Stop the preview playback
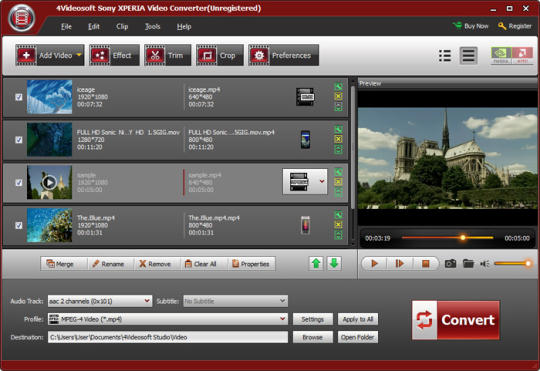The width and height of the screenshot is (540, 371). [426, 264]
